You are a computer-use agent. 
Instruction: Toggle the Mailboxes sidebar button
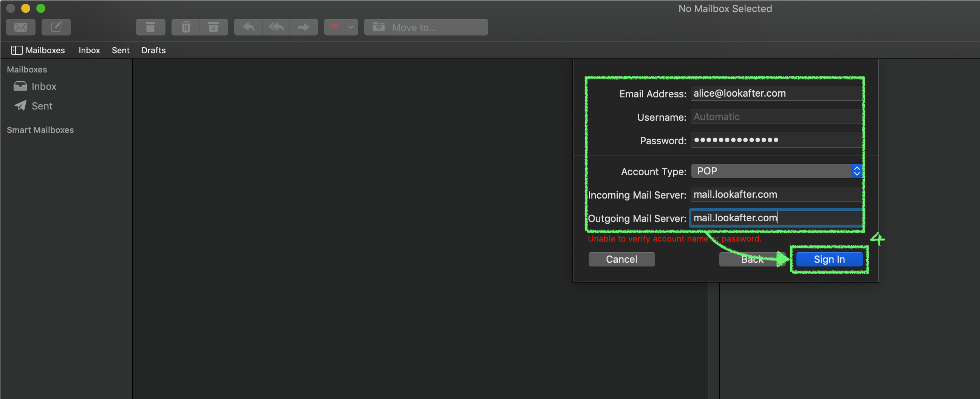(x=38, y=50)
